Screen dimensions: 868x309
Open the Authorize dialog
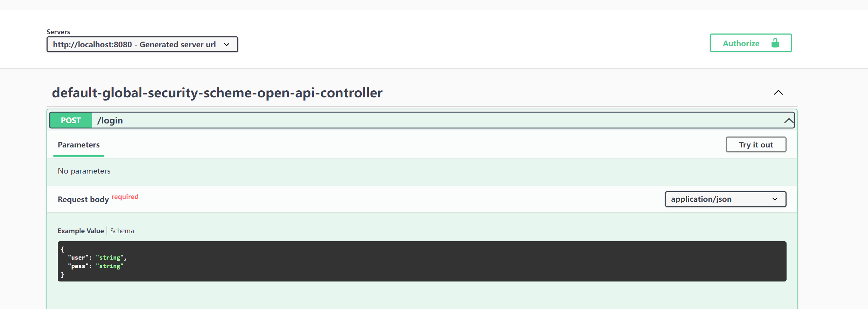pos(751,43)
